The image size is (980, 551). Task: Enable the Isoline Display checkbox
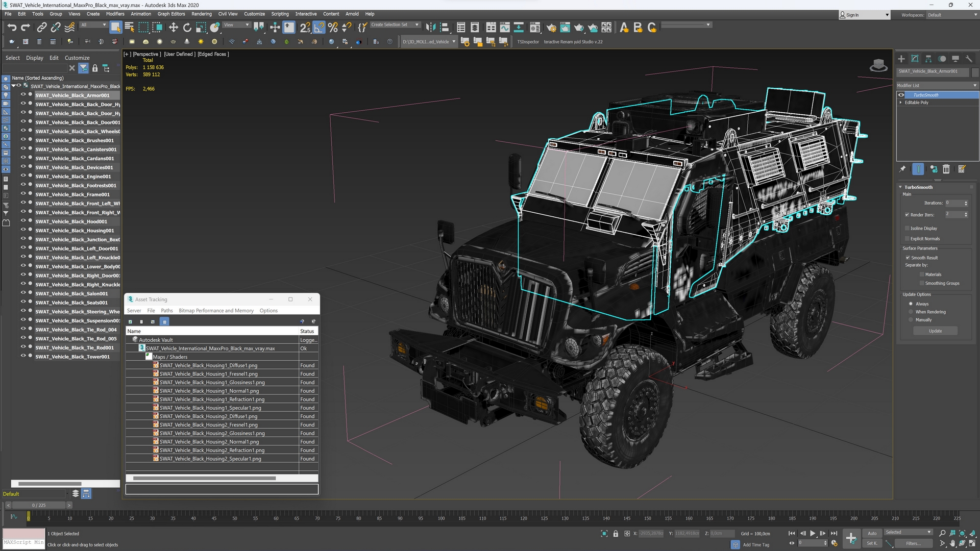pyautogui.click(x=908, y=228)
